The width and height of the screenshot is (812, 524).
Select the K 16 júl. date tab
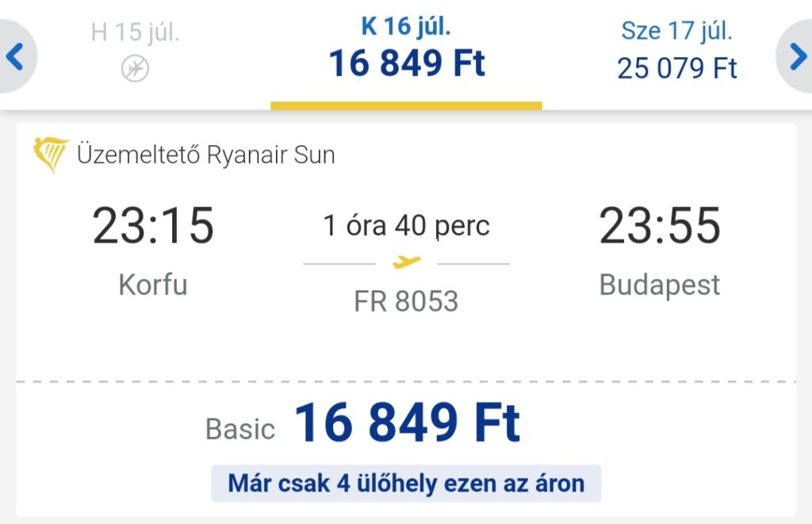(407, 55)
